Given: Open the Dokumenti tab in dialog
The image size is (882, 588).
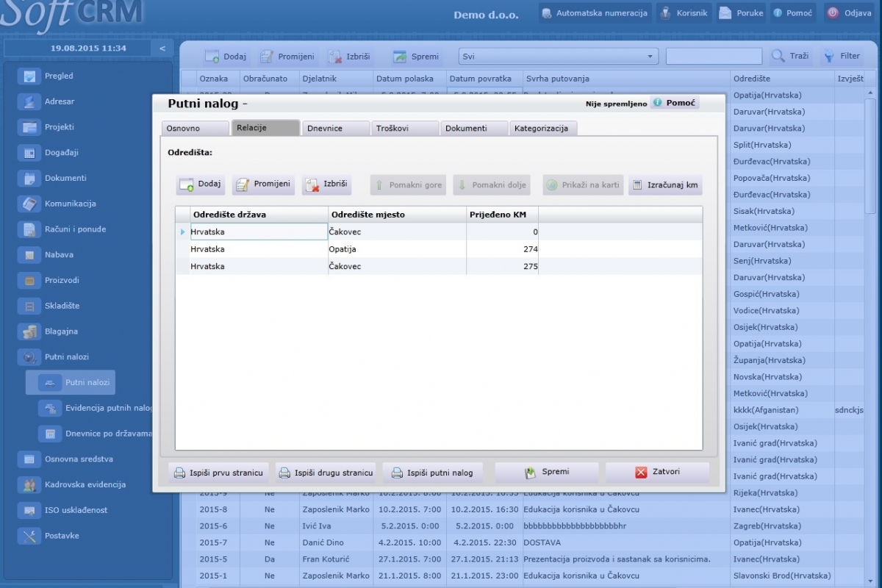Looking at the screenshot, I should pyautogui.click(x=474, y=128).
